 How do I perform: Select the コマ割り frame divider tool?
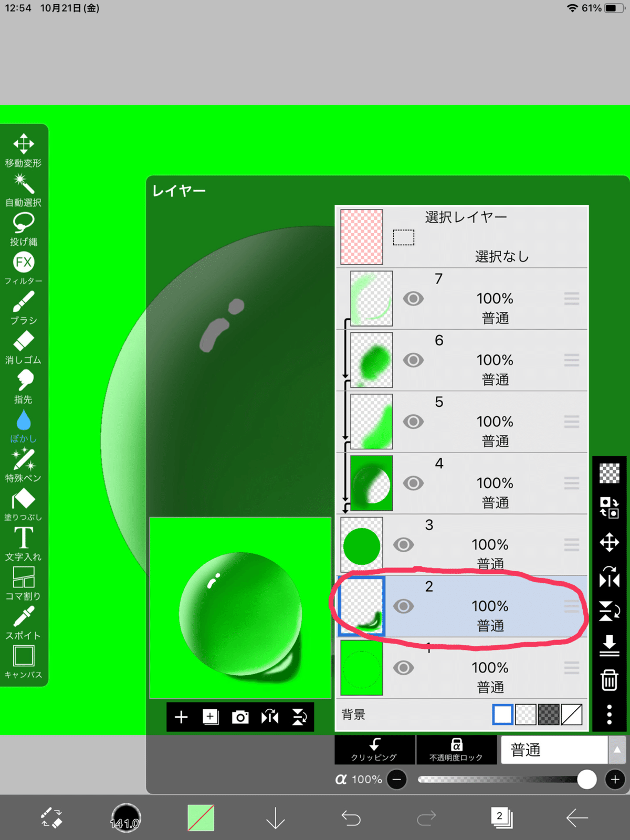24,584
